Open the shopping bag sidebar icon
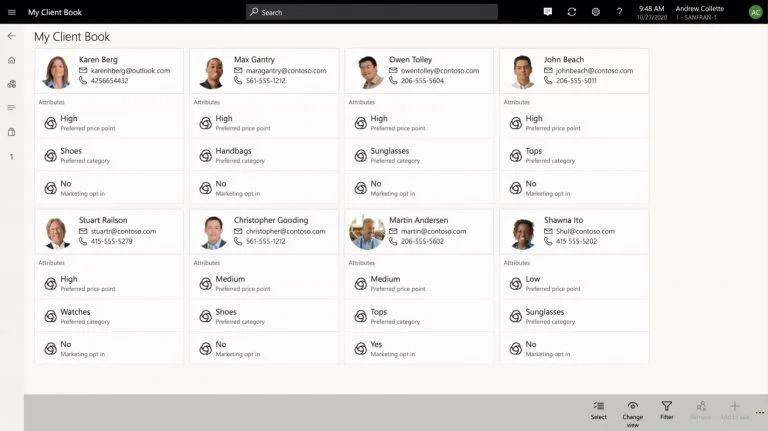This screenshot has width=768, height=431. 11,132
